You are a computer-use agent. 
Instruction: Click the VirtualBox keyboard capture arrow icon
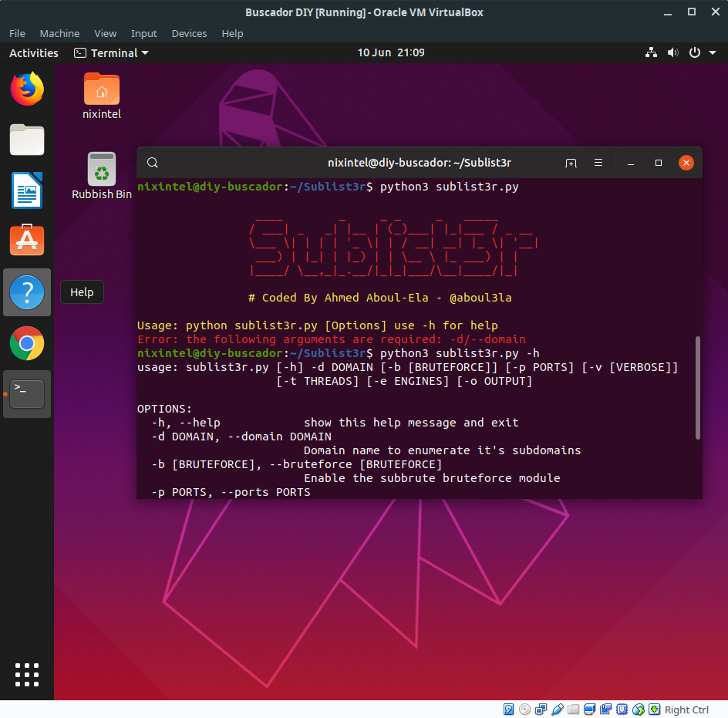pos(654,710)
